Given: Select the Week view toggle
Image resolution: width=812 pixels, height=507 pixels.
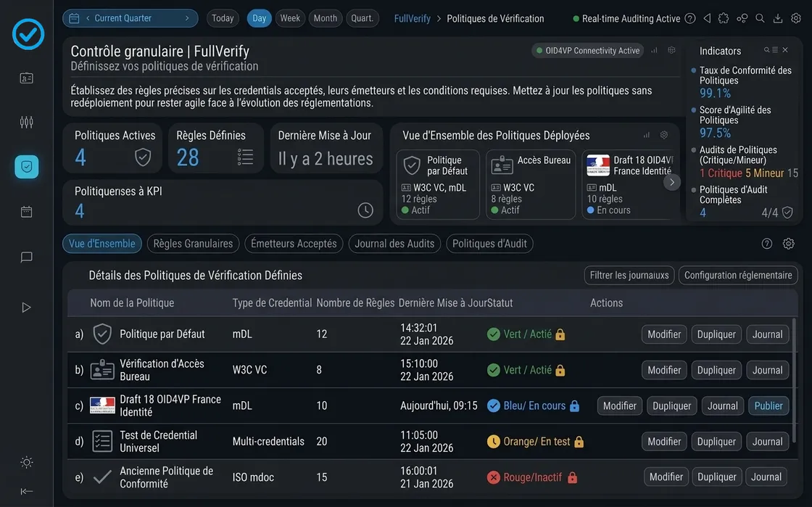Looking at the screenshot, I should (290, 18).
